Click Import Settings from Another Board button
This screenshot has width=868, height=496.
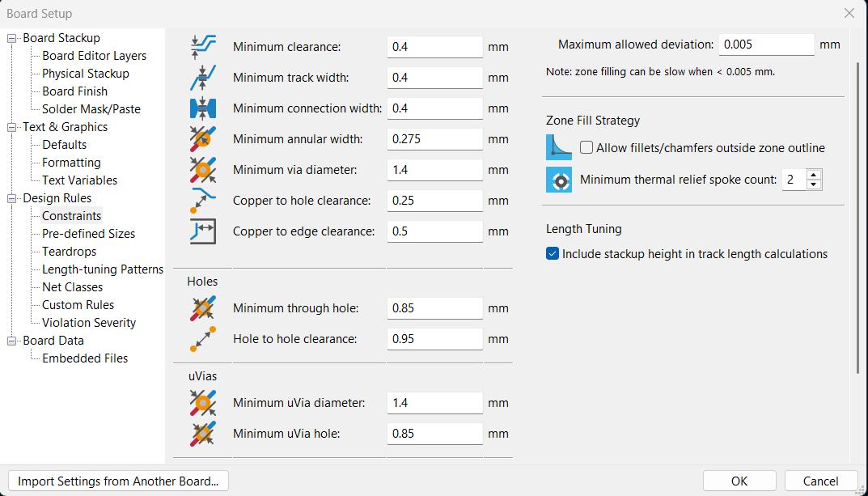[118, 481]
